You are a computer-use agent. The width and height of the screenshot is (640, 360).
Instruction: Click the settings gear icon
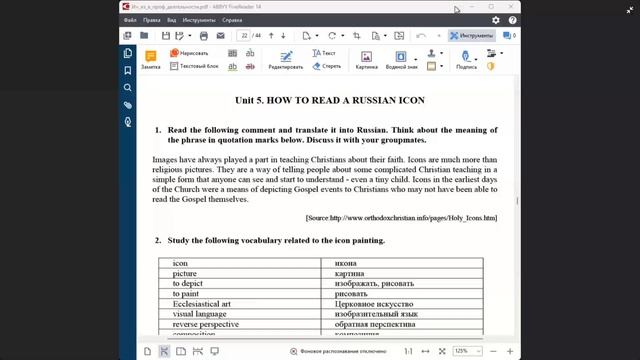tap(496, 20)
